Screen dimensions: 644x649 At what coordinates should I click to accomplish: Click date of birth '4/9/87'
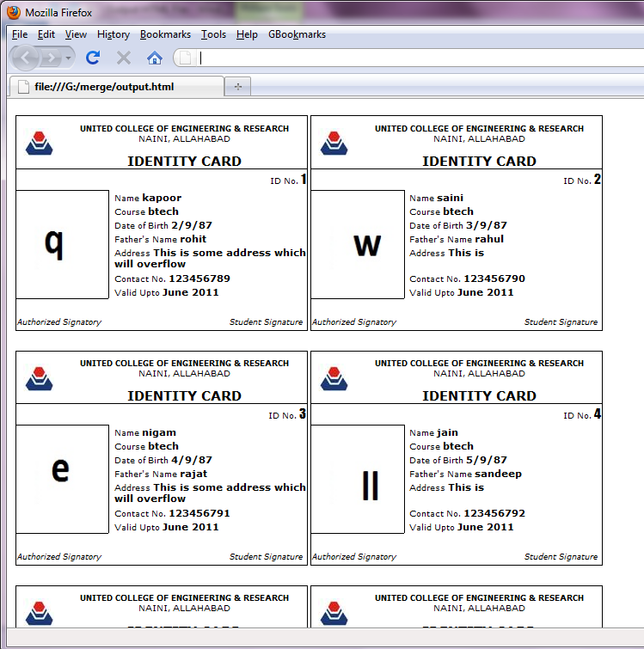click(x=192, y=460)
